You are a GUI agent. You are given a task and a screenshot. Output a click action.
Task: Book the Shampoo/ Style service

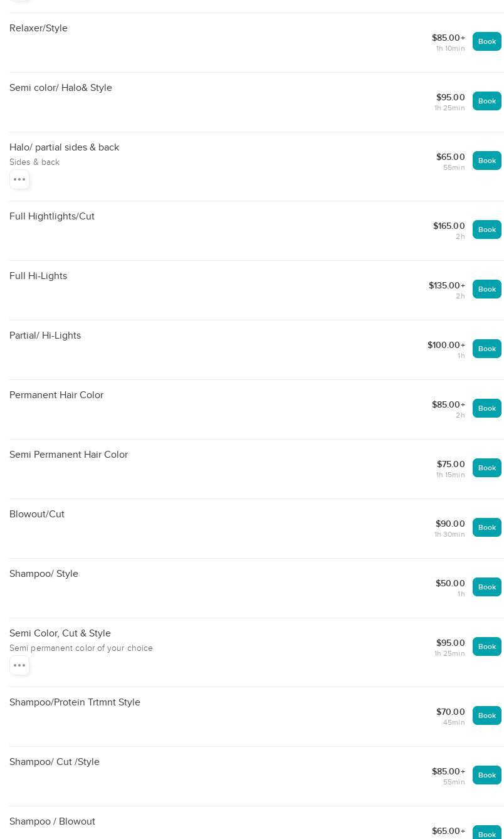point(486,587)
